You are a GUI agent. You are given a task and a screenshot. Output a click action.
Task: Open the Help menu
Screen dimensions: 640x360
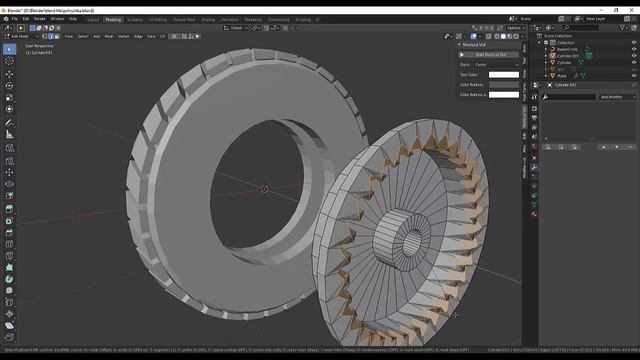point(73,19)
